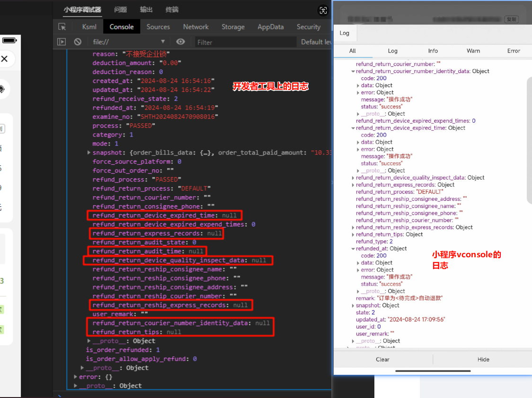Select the Warn filter tab in vConsole
The image size is (532, 398).
coord(473,51)
